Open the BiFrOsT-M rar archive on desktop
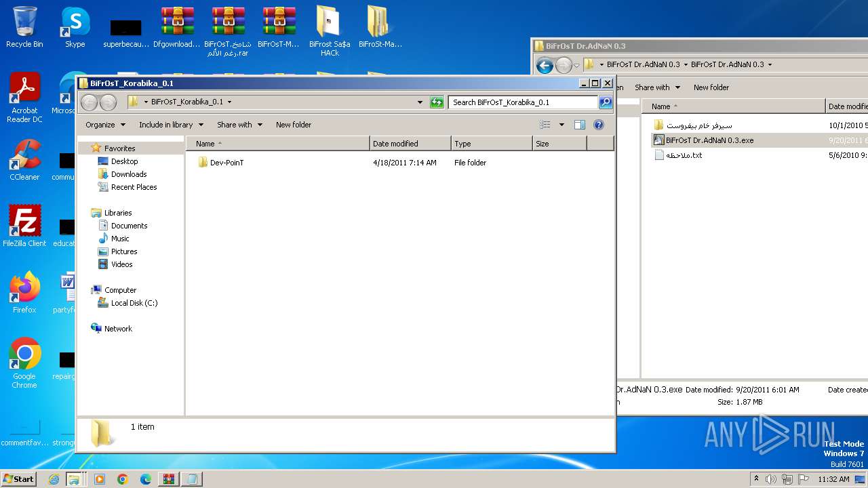This screenshot has width=868, height=488. [x=279, y=27]
